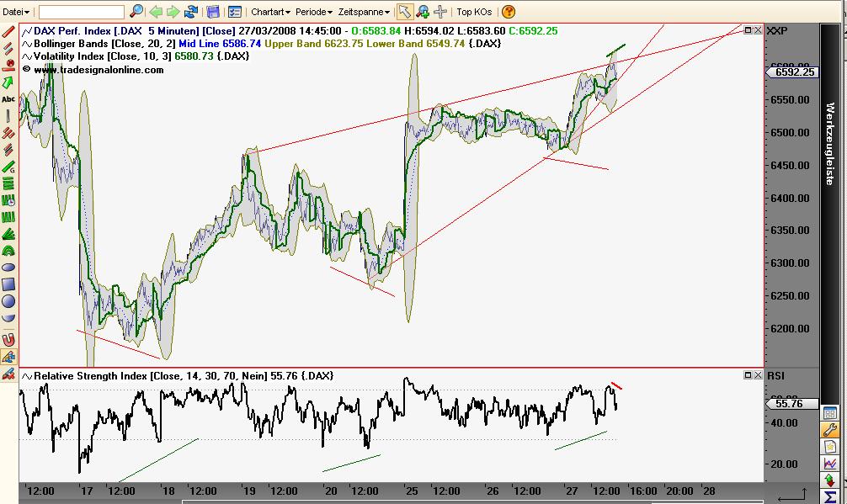Click the magnifier search icon
Viewport: 847px width, 504px height.
(x=136, y=11)
